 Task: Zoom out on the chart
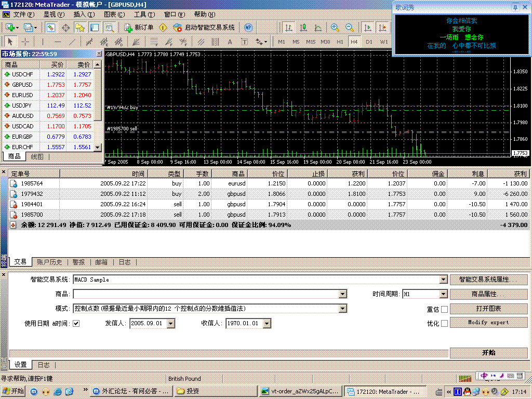tap(350, 28)
